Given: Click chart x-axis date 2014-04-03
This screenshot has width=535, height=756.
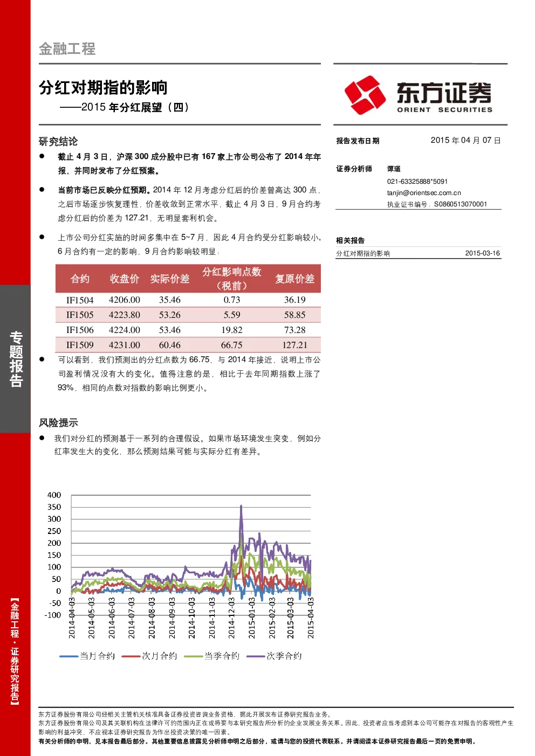Looking at the screenshot, I should (x=72, y=618).
